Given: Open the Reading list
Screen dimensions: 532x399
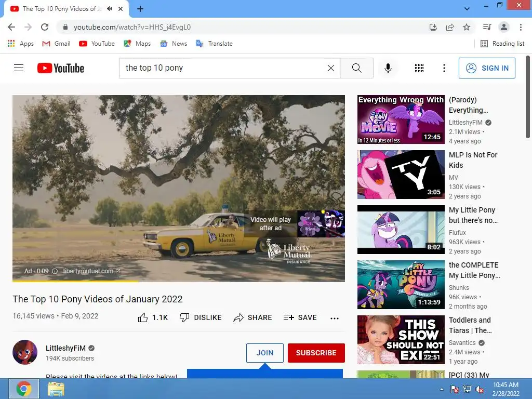Looking at the screenshot, I should (x=502, y=44).
